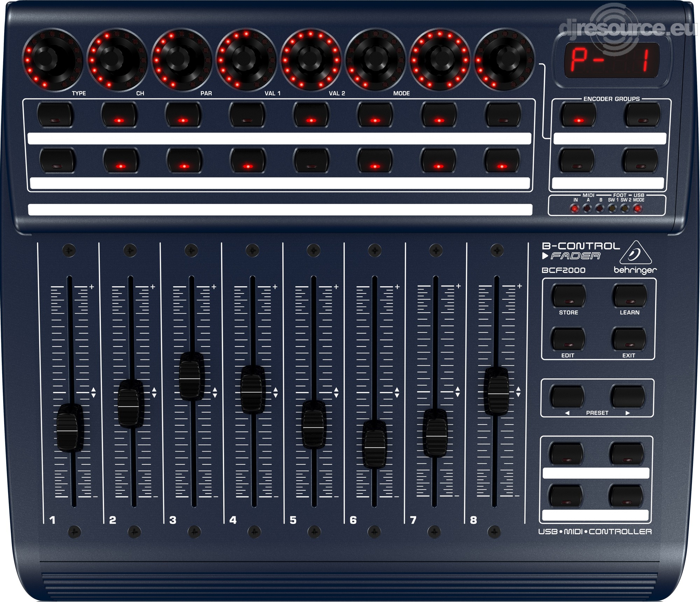Screen dimensions: 700x602
Task: Click the MIDI IN indicator LED
Action: pyautogui.click(x=575, y=209)
